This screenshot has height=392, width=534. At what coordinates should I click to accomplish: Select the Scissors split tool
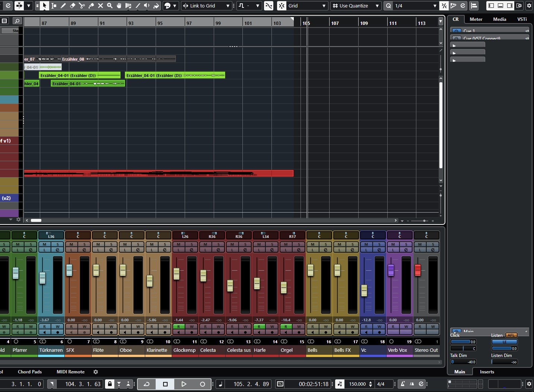82,6
